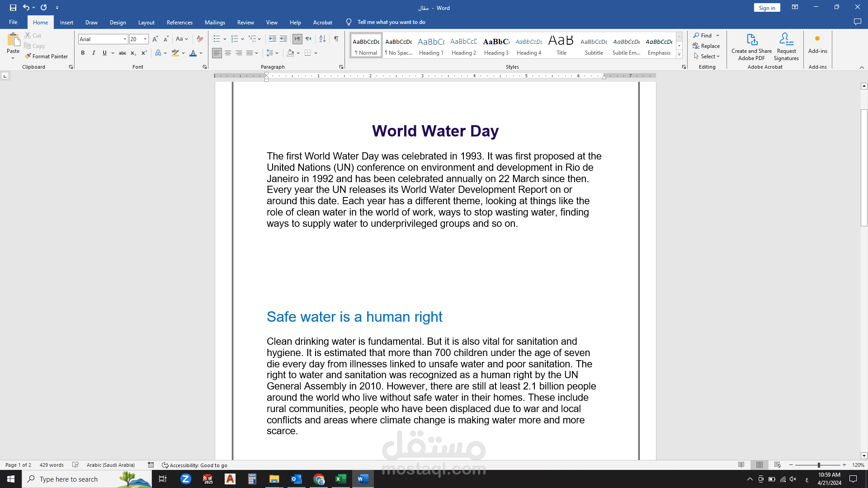Open Add-ins button
This screenshot has height=488, width=868.
(818, 44)
